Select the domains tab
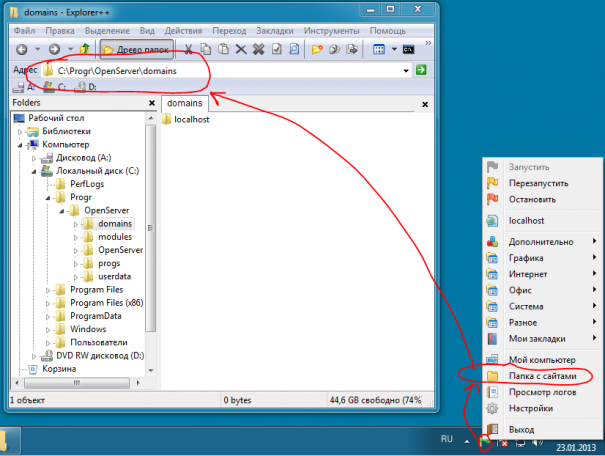This screenshot has height=456, width=605. [184, 103]
